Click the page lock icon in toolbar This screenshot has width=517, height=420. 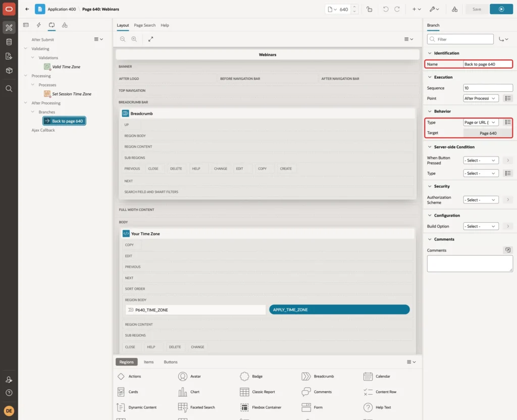369,9
